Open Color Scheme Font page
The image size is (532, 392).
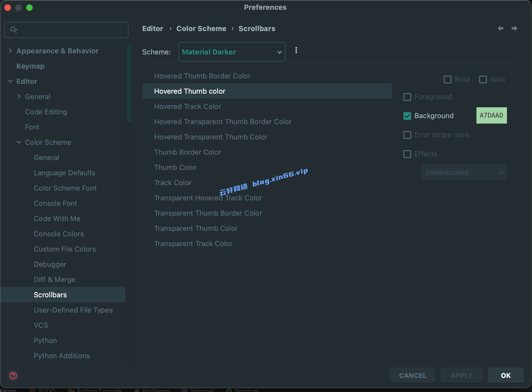point(65,188)
